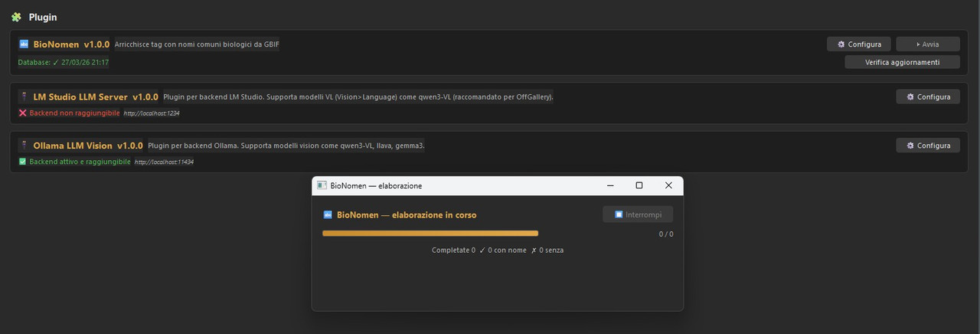The width and height of the screenshot is (980, 334).
Task: Click the '0 / 0' progress counter
Action: coord(666,234)
